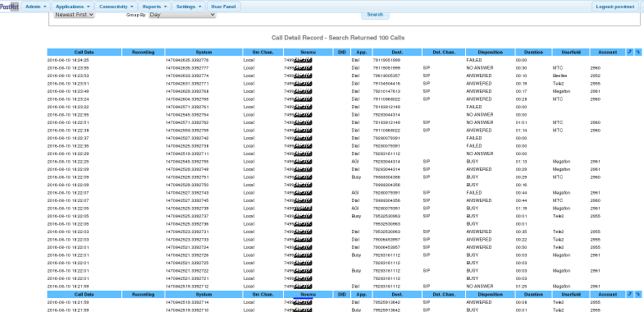Click the Search button

coord(375,15)
